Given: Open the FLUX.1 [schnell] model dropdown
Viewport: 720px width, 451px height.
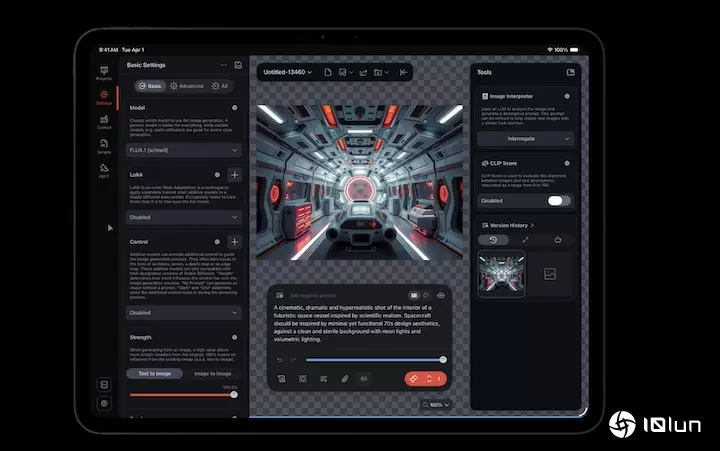Looking at the screenshot, I should (x=184, y=150).
